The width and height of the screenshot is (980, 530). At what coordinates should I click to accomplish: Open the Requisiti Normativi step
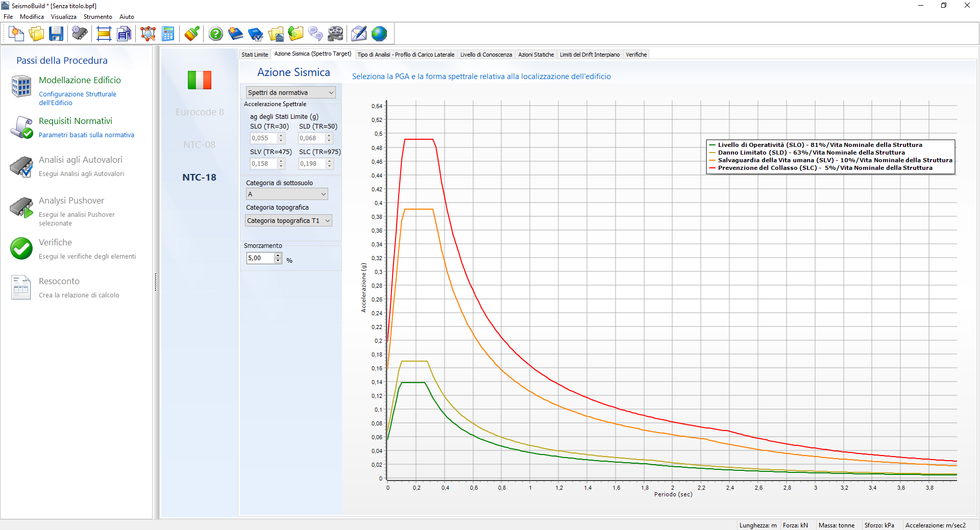(x=76, y=121)
